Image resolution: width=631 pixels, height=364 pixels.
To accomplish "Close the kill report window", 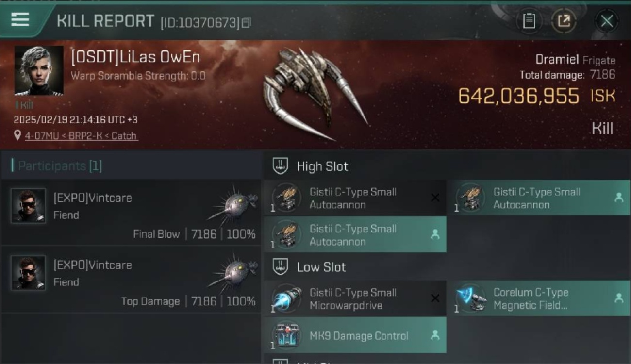I will point(607,21).
